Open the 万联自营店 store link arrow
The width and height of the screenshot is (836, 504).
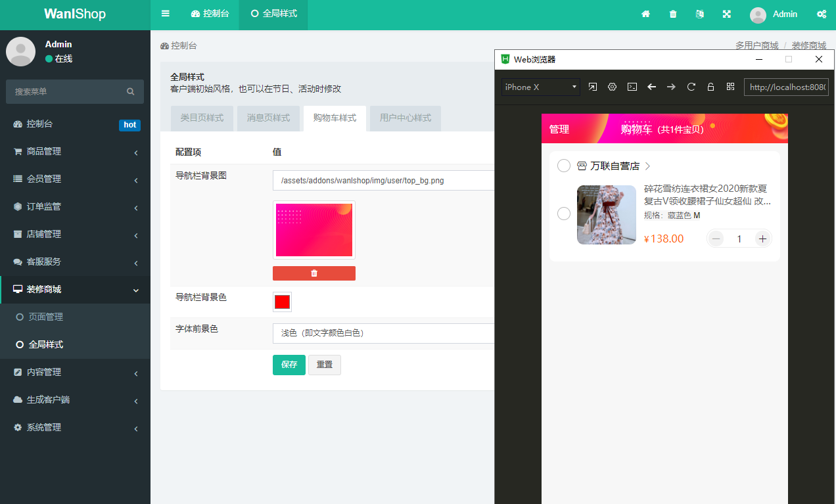pyautogui.click(x=648, y=166)
